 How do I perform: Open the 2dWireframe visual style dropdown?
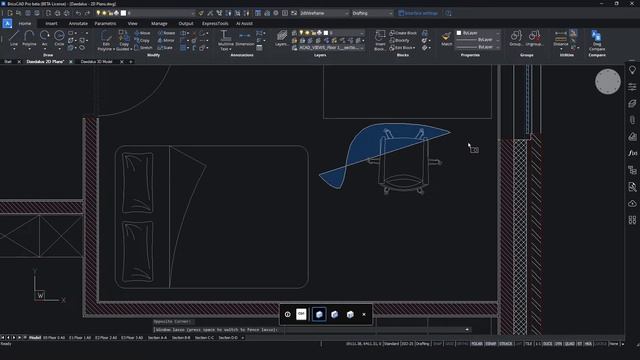point(324,13)
